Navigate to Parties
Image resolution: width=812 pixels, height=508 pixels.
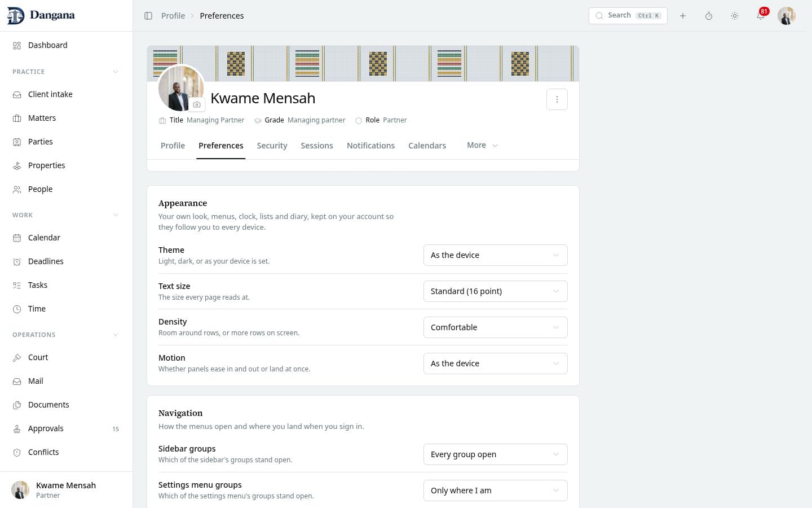(67, 142)
